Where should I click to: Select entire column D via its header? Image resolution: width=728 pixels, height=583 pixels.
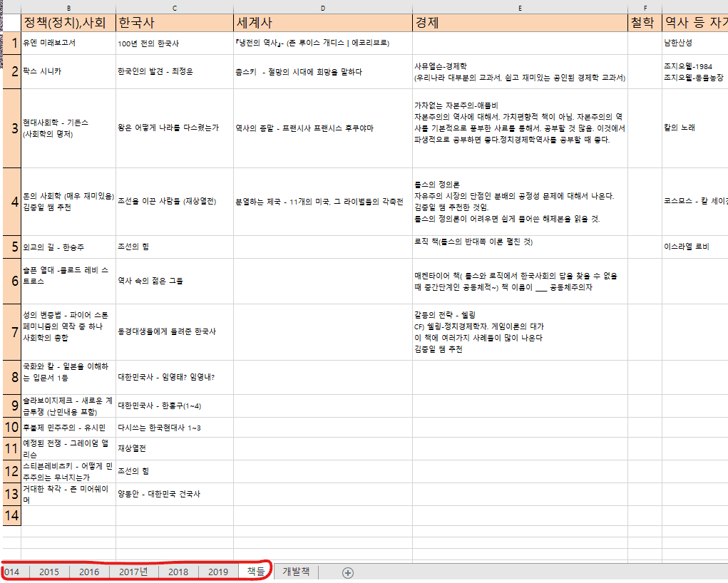(x=322, y=7)
